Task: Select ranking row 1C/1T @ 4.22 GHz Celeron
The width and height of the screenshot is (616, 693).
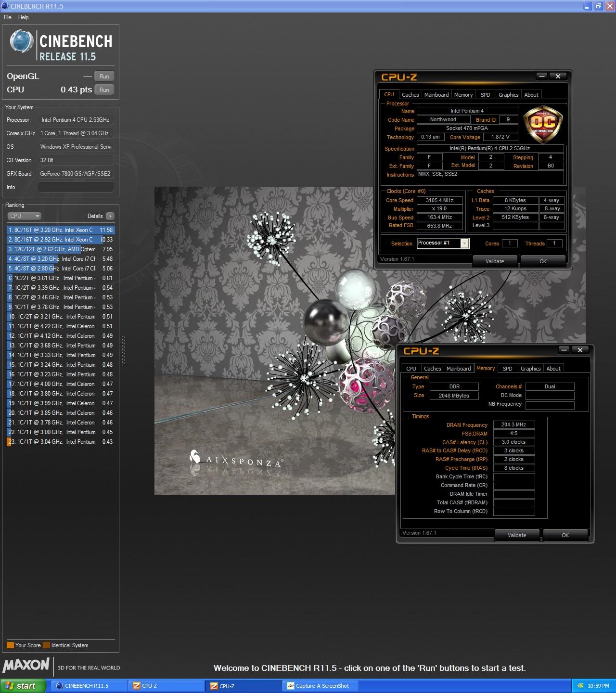Action: (61, 326)
